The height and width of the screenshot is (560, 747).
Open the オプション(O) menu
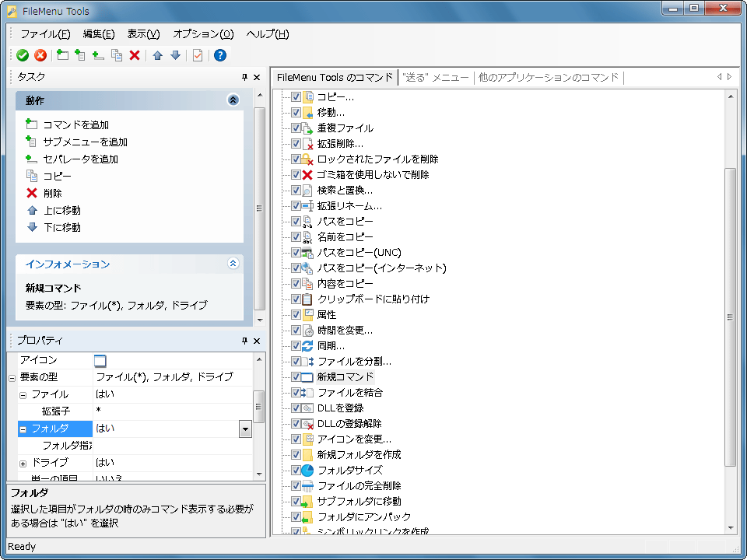point(203,33)
